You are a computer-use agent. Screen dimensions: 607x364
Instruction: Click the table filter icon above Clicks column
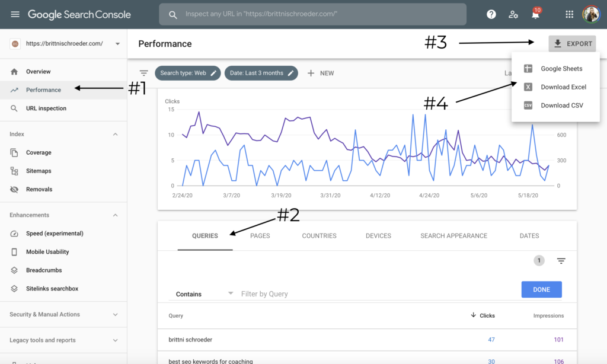pyautogui.click(x=561, y=261)
